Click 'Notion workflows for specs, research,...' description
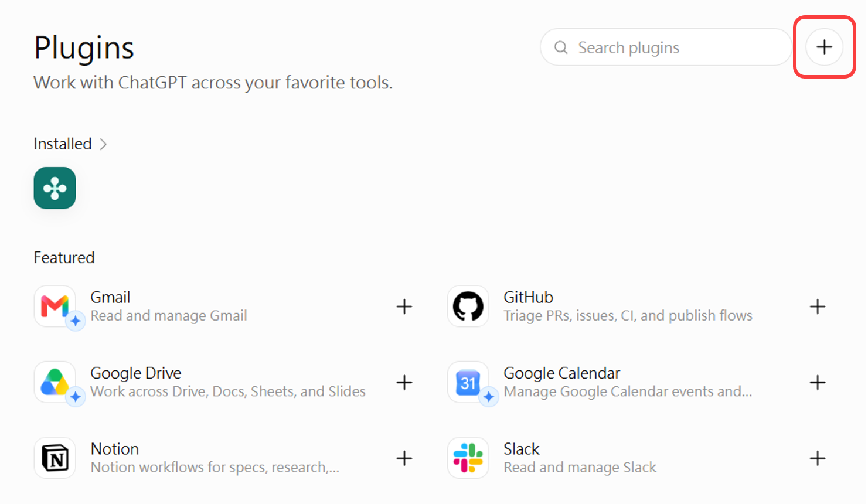 click(x=215, y=468)
